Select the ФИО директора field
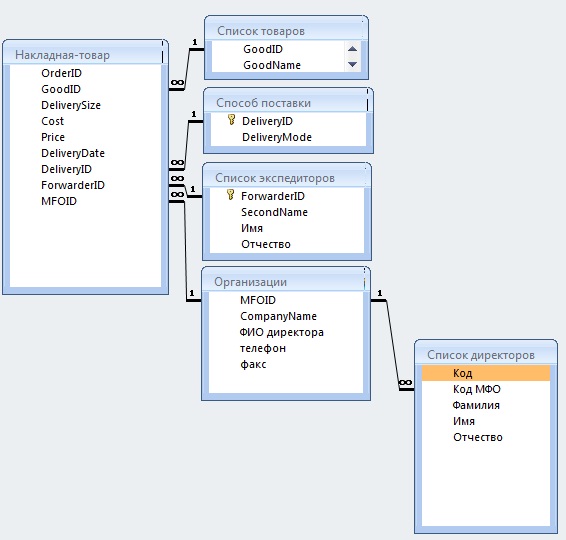The height and width of the screenshot is (540, 566). [286, 332]
